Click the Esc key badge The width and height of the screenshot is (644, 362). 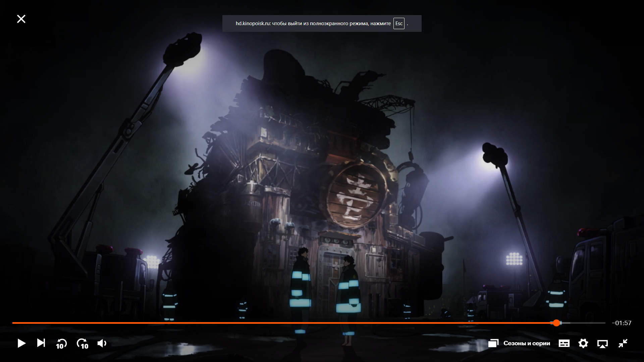[x=399, y=23]
